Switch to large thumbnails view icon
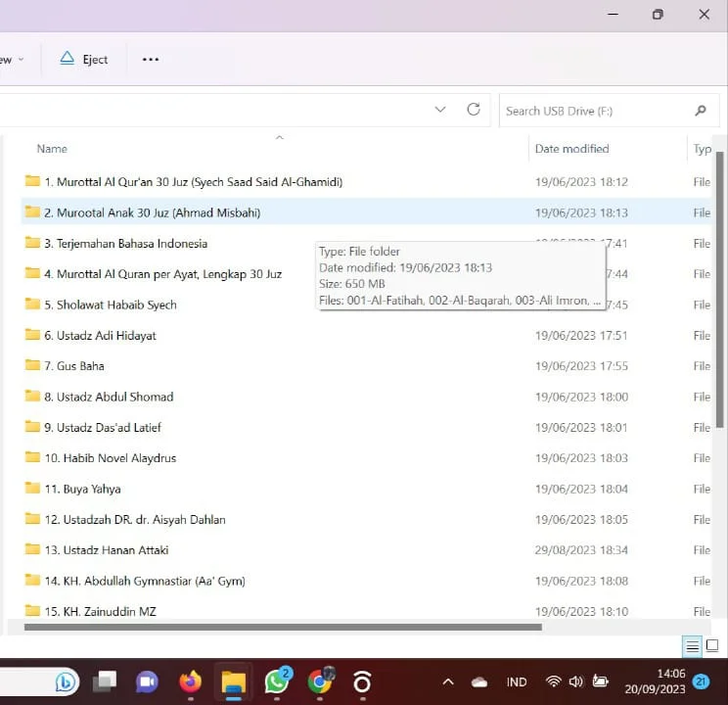Image resolution: width=728 pixels, height=705 pixels. pos(711,645)
